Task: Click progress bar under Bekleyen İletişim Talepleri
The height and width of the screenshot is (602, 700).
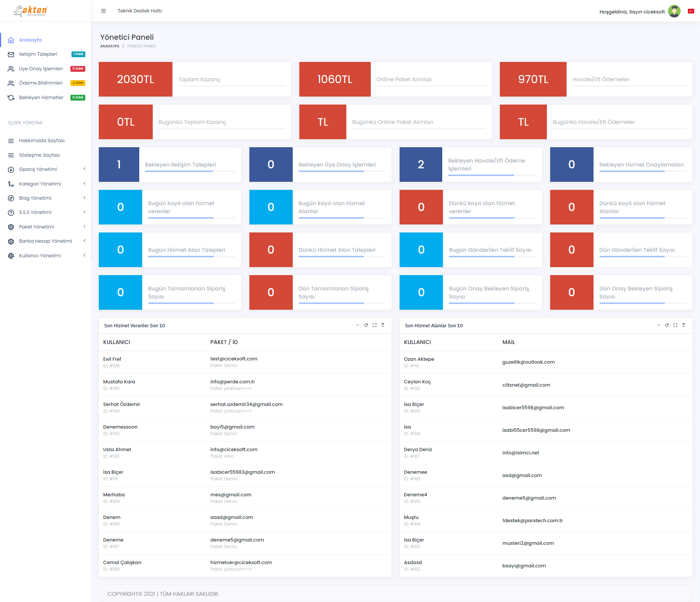Action: 190,171
